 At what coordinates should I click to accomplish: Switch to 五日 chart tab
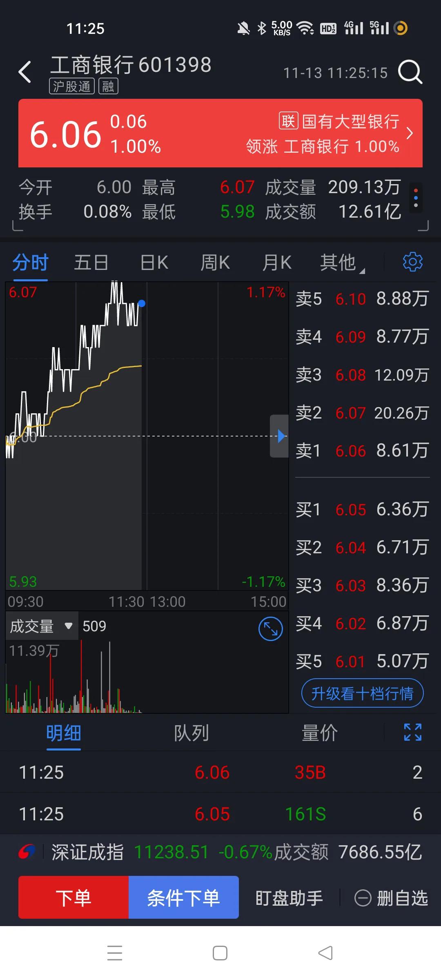[91, 262]
